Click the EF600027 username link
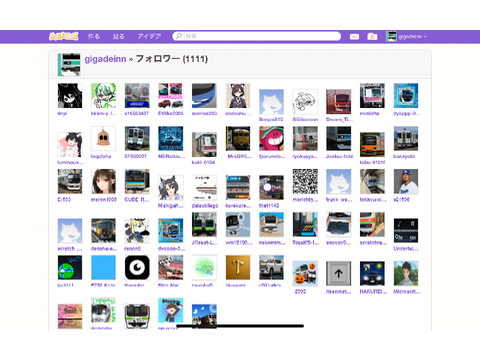The height and width of the screenshot is (360, 480). coord(136,156)
